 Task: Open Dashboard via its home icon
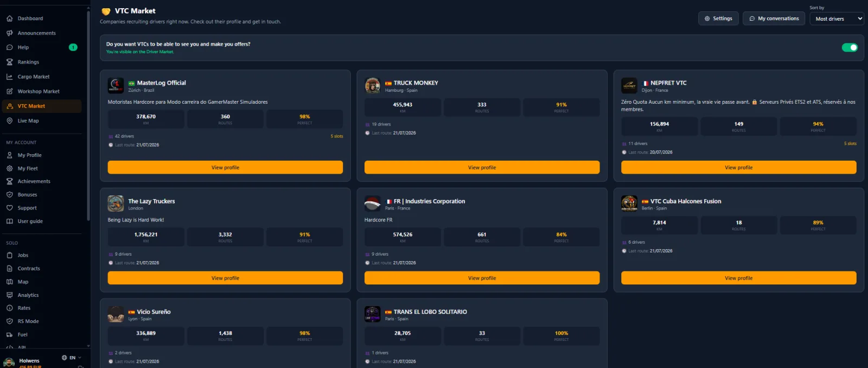[9, 18]
